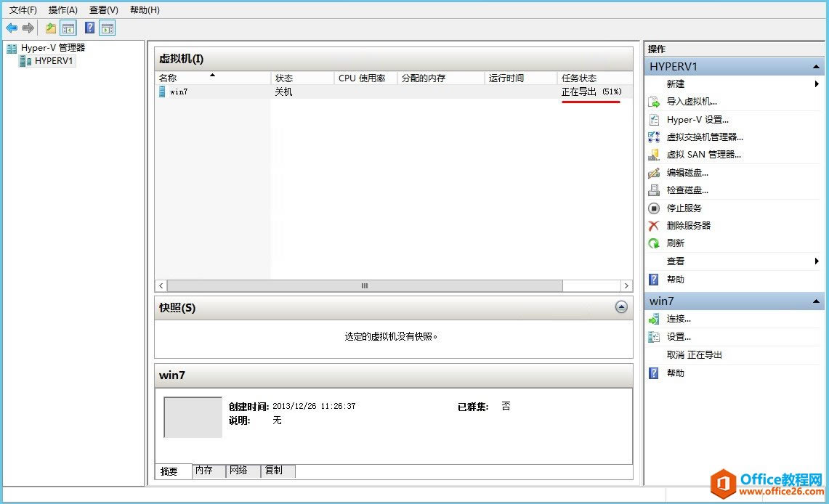829x504 pixels.
Task: Click the 连接... action label
Action: [x=679, y=319]
